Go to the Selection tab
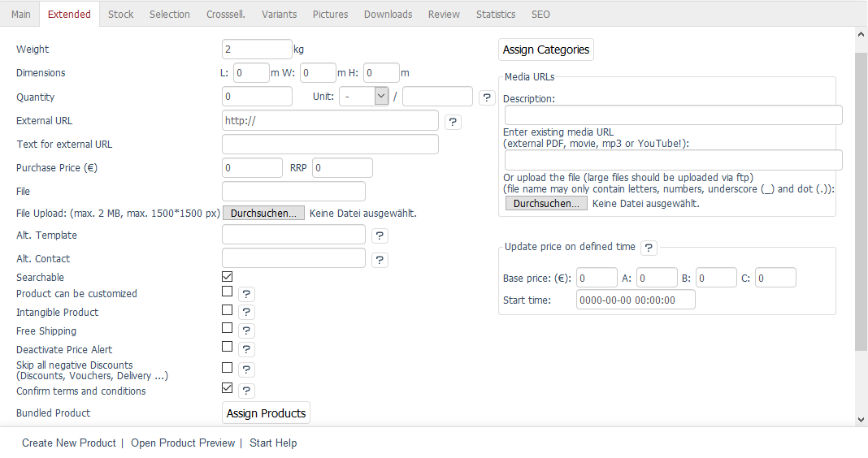The height and width of the screenshot is (458, 868). click(169, 15)
